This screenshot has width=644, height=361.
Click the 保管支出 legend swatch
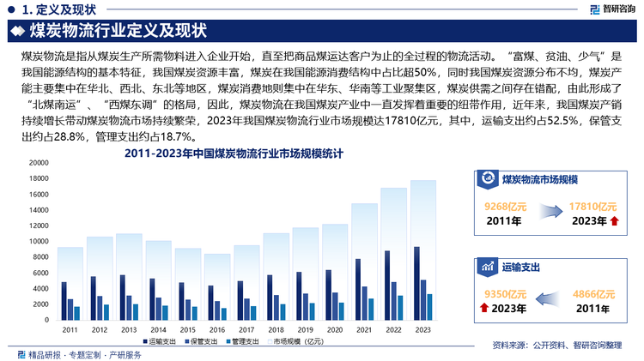(187, 341)
